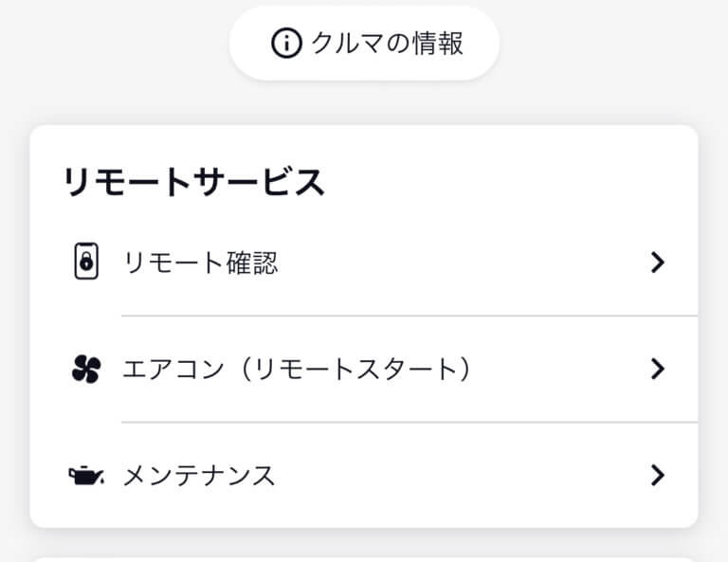Expand the エアコン(リモートスタート) chevron arrow
Viewport: 728px width, 562px height.
pos(658,369)
